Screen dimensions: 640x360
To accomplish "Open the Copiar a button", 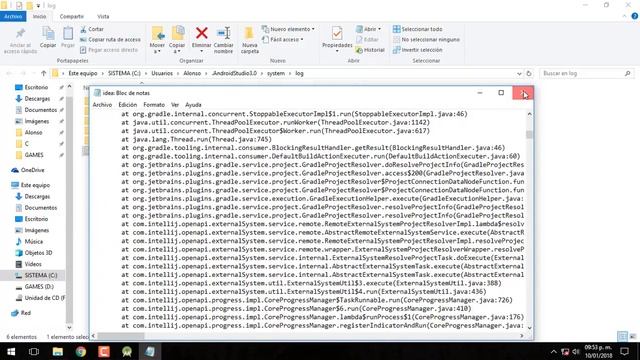I will (x=177, y=40).
